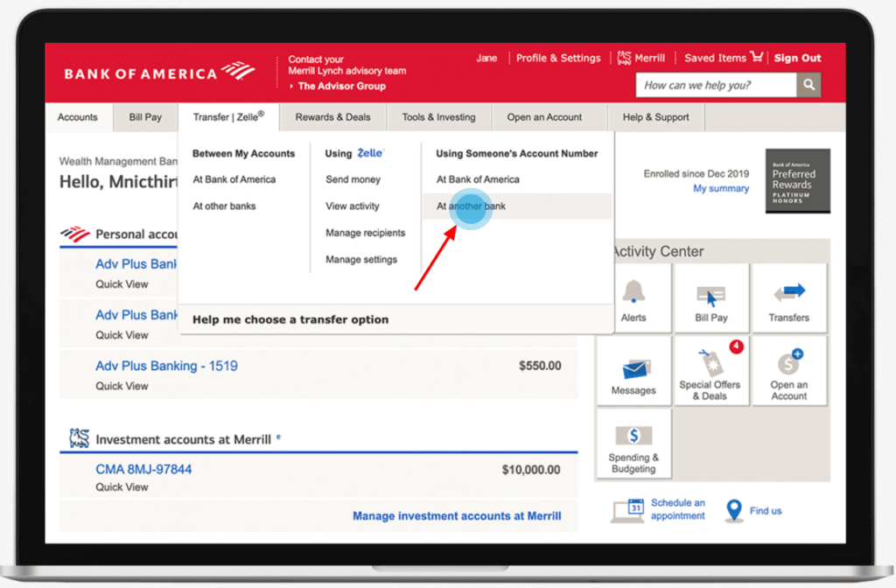Click the Investment accounts at Merrill footnote marker
896x588 pixels.
(x=278, y=437)
